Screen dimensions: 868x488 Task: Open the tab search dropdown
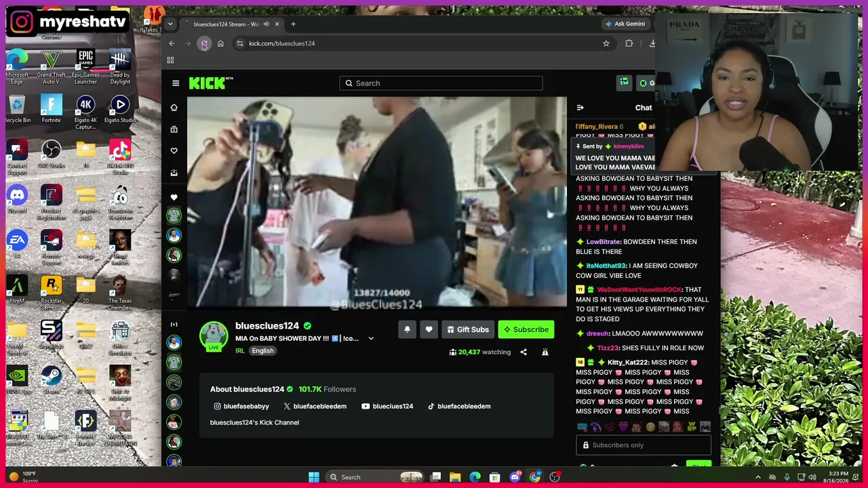170,24
